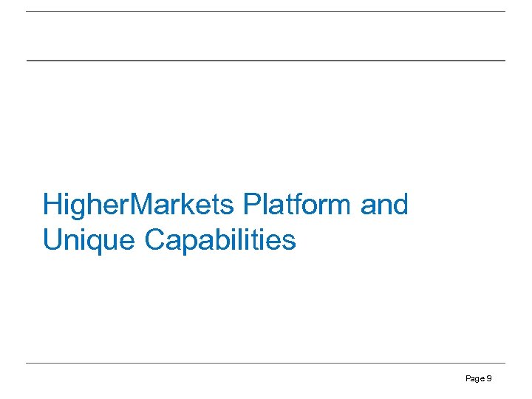
Task: Click the empty header band between top lines
Action: point(266,35)
